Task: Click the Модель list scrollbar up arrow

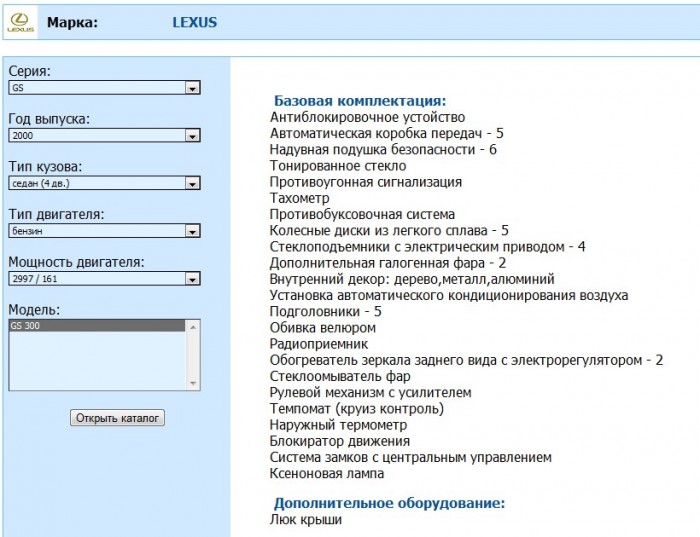Action: (x=193, y=327)
